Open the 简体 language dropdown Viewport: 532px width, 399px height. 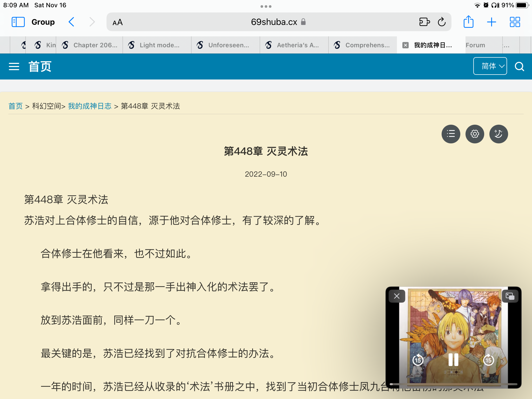click(x=490, y=66)
